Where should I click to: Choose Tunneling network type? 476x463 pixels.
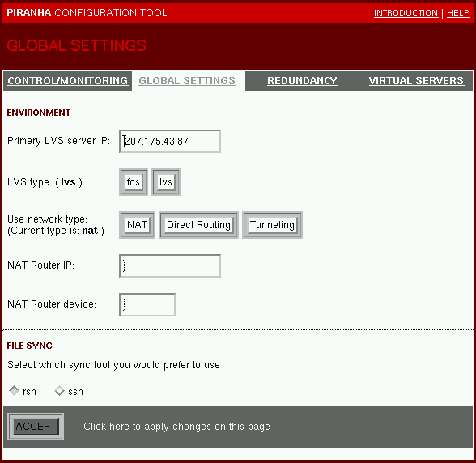pos(272,225)
